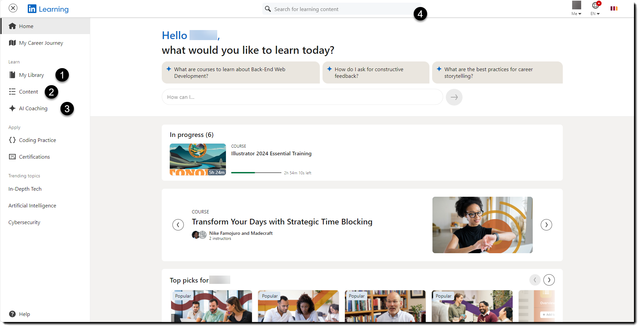The width and height of the screenshot is (644, 332).
Task: Show next featured course with right chevron
Action: (x=546, y=225)
